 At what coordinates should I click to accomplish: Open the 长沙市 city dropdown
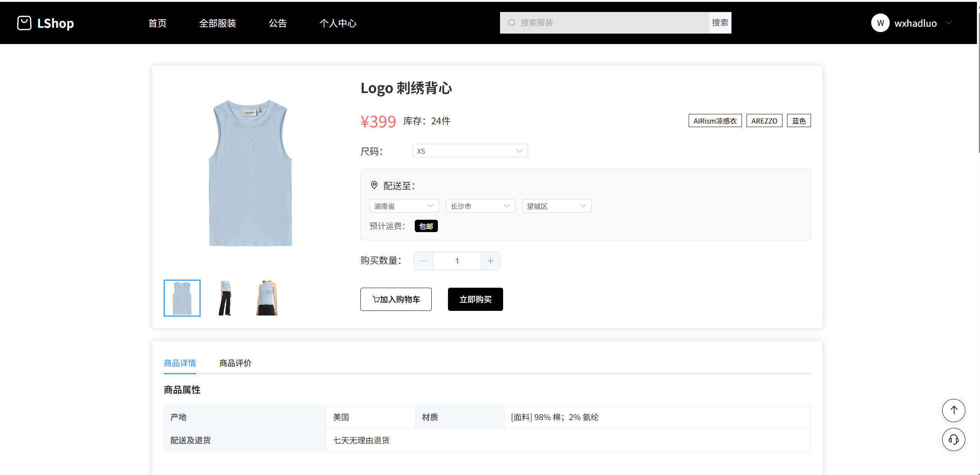pyautogui.click(x=480, y=206)
